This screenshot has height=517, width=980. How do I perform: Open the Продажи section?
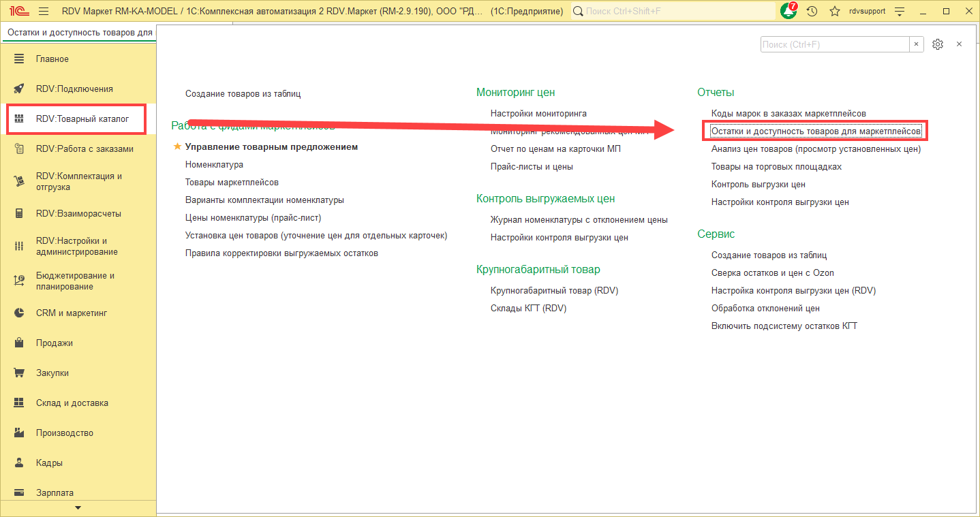pos(55,343)
